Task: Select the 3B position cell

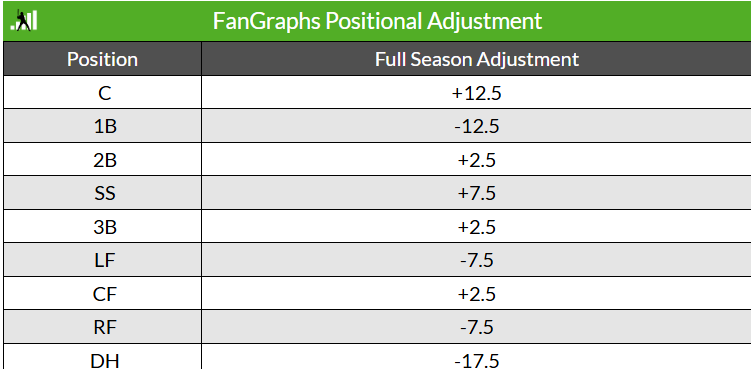Action: click(x=102, y=227)
